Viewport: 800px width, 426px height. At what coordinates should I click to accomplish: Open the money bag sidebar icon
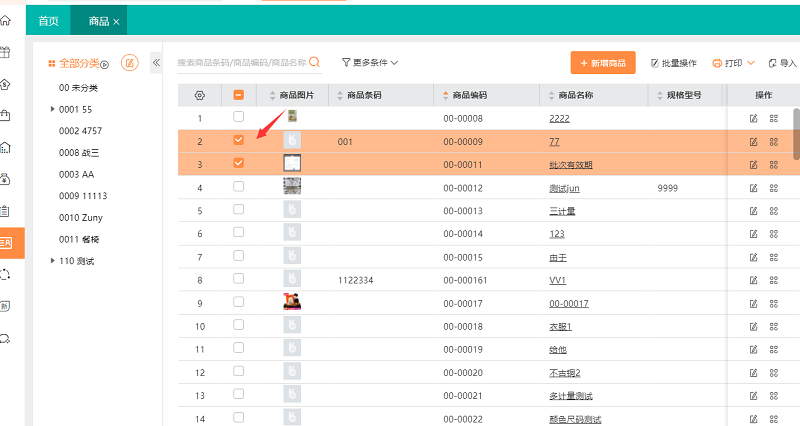5,179
